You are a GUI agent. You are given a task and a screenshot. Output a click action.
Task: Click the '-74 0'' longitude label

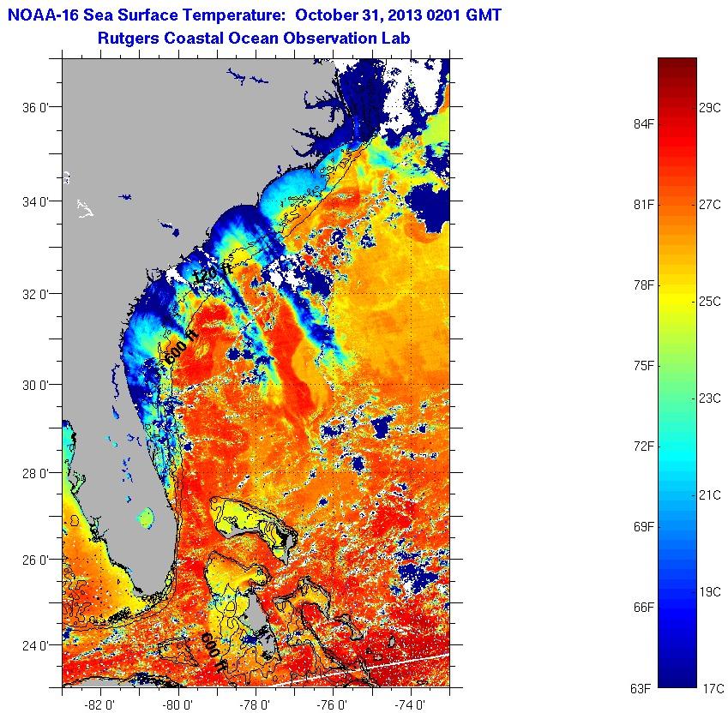(x=410, y=704)
